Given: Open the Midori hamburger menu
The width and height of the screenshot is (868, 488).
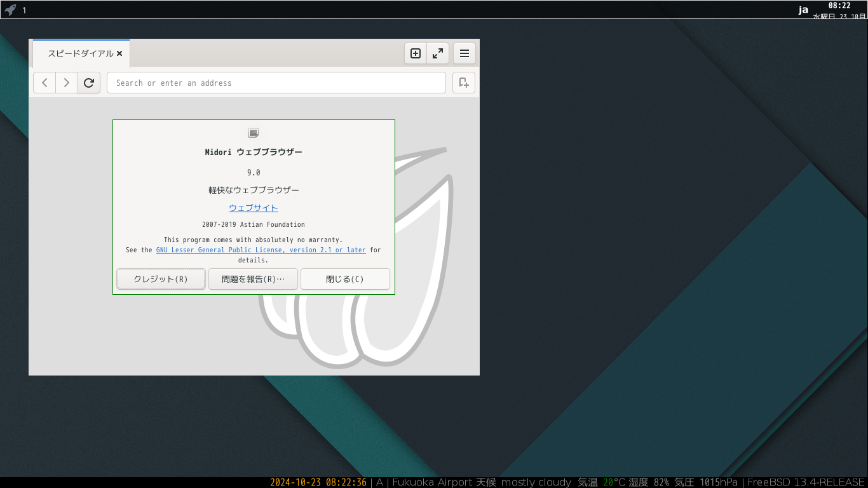Looking at the screenshot, I should tap(465, 54).
